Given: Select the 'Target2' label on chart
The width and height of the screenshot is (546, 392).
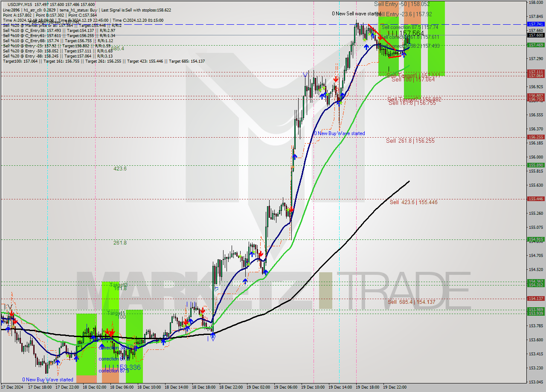Looking at the screenshot, I should click(x=118, y=285).
